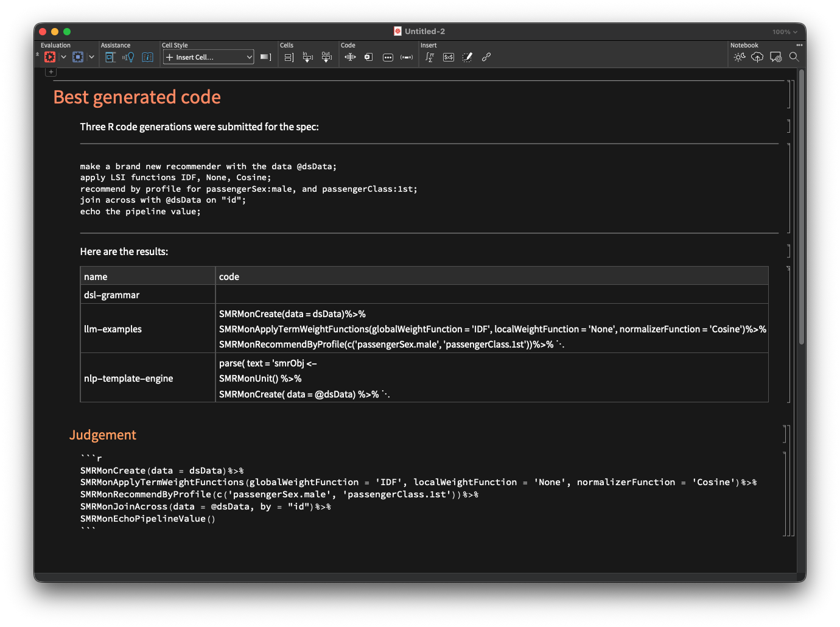Image resolution: width=840 pixels, height=627 pixels.
Task: Click the insert drawing canvas icon
Action: tap(467, 57)
